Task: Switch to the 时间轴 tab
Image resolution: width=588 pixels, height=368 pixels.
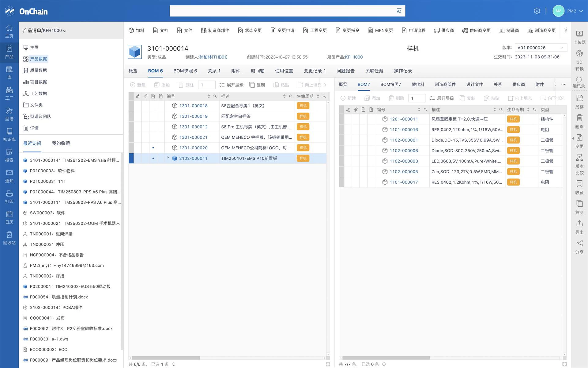Action: point(258,71)
